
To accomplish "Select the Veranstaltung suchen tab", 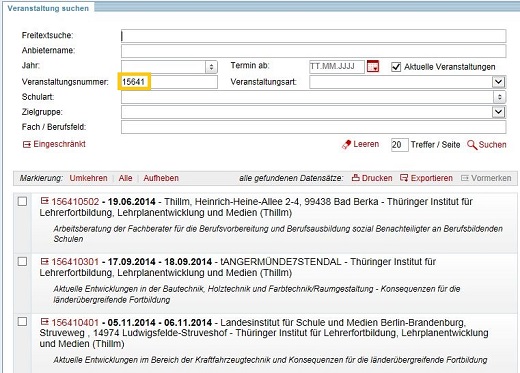I will 48,8.
